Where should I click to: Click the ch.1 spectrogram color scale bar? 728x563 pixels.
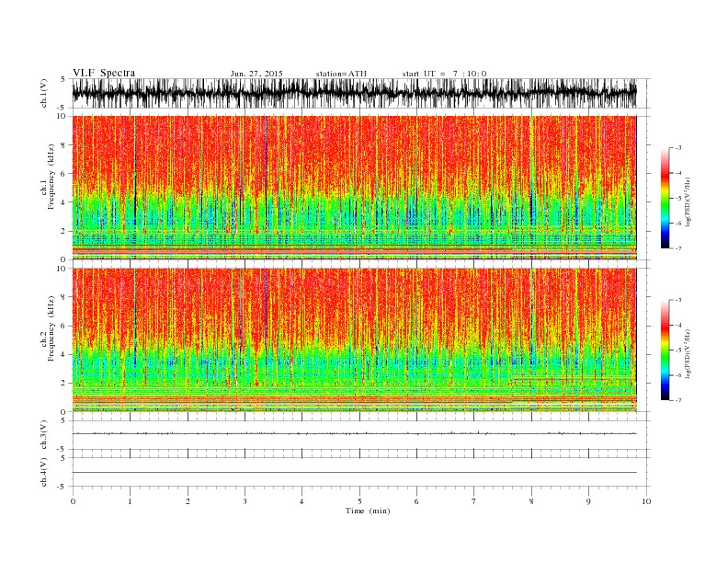click(x=665, y=198)
